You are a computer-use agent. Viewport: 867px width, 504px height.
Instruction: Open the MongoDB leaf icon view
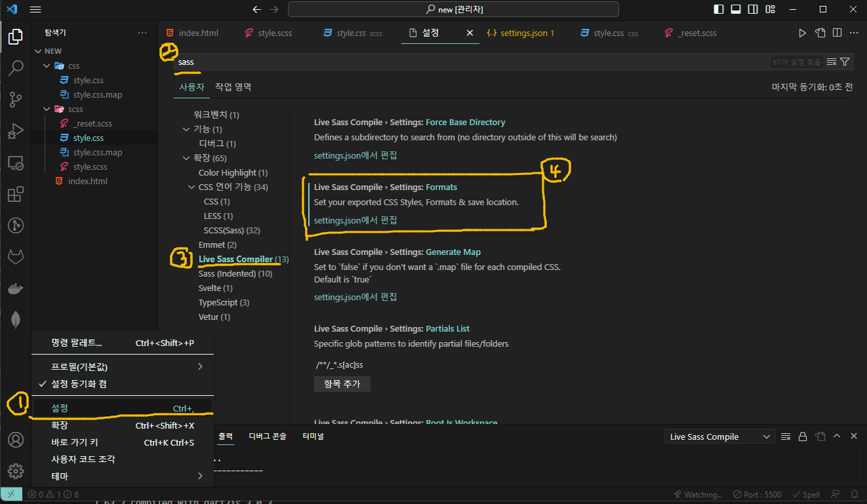point(16,320)
